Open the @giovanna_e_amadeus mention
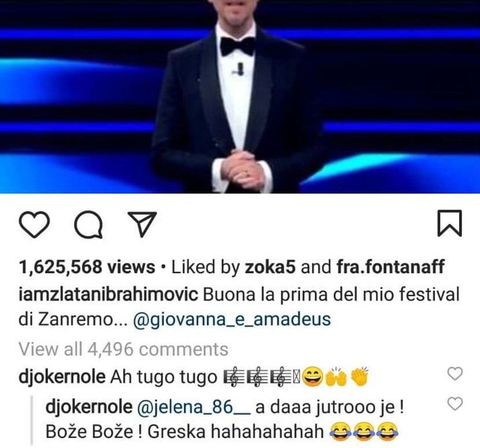The width and height of the screenshot is (480, 448). click(232, 320)
